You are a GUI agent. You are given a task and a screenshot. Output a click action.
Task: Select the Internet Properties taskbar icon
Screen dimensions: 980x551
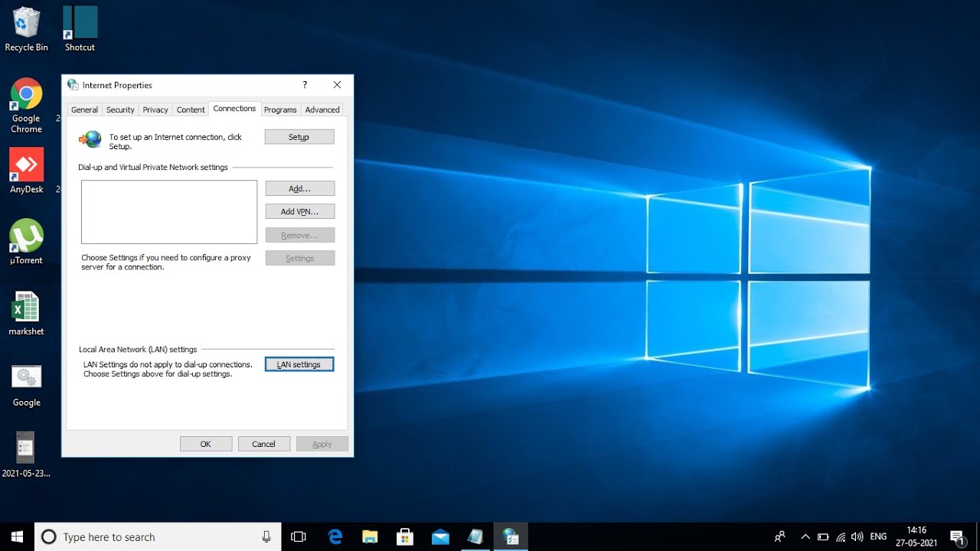pyautogui.click(x=511, y=536)
